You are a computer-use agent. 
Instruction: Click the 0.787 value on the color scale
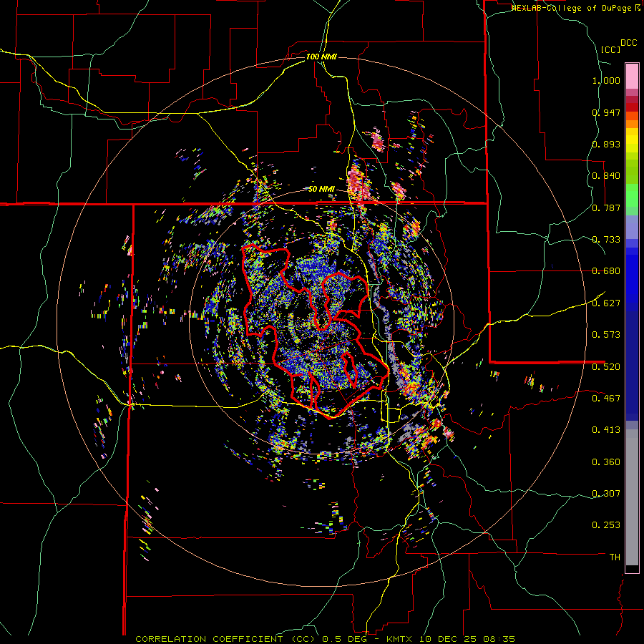pos(606,208)
